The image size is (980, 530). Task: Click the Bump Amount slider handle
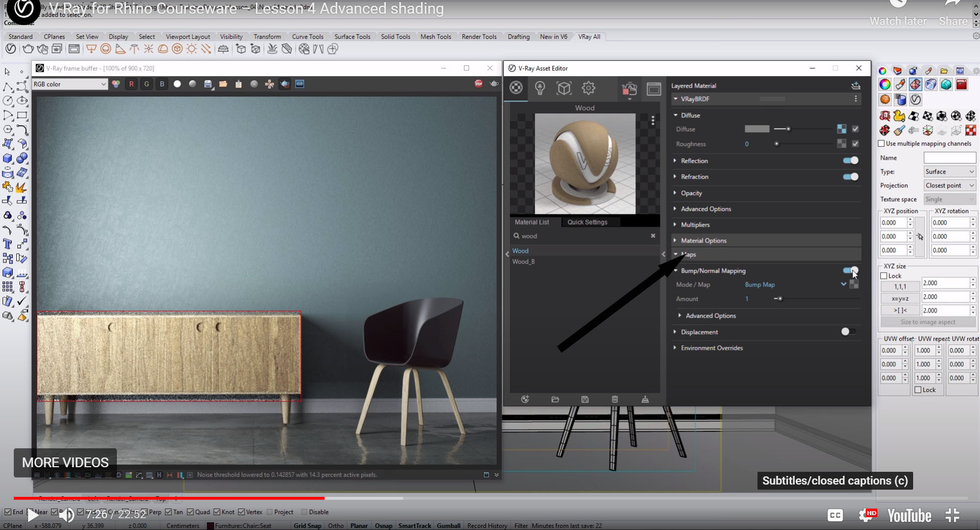point(780,298)
